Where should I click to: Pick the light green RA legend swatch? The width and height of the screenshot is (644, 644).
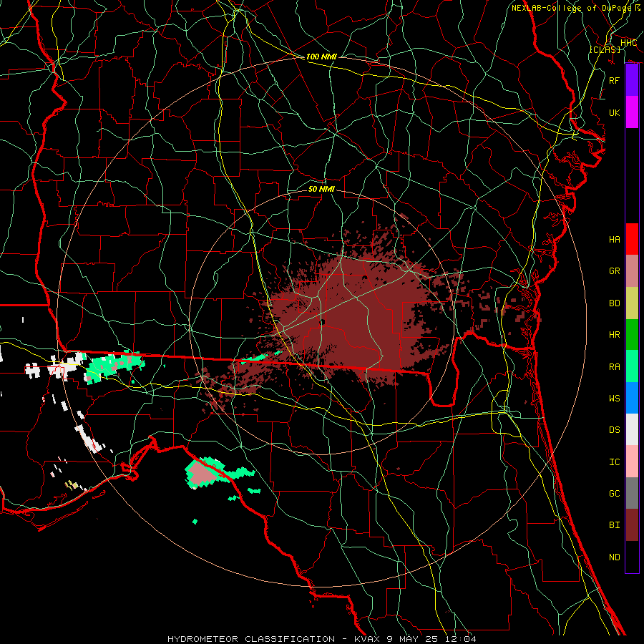click(x=632, y=366)
